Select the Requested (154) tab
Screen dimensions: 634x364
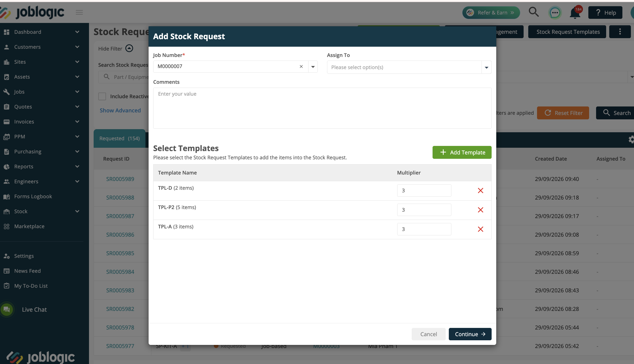click(120, 138)
